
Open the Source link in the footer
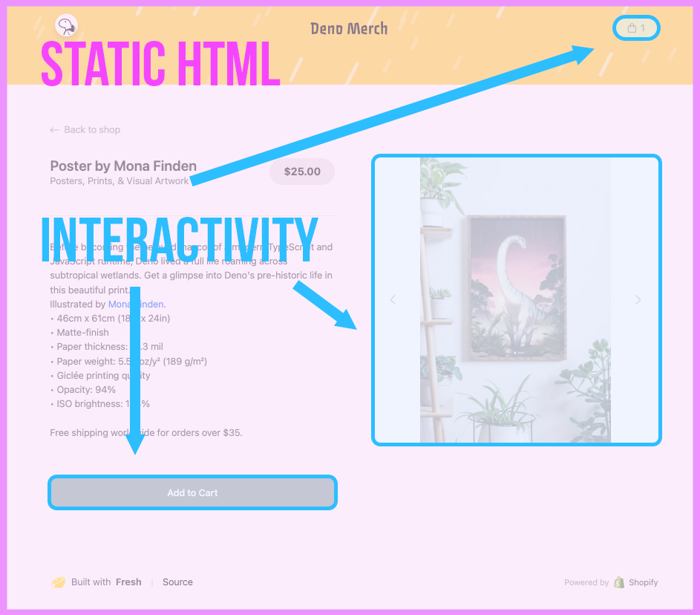[x=177, y=582]
